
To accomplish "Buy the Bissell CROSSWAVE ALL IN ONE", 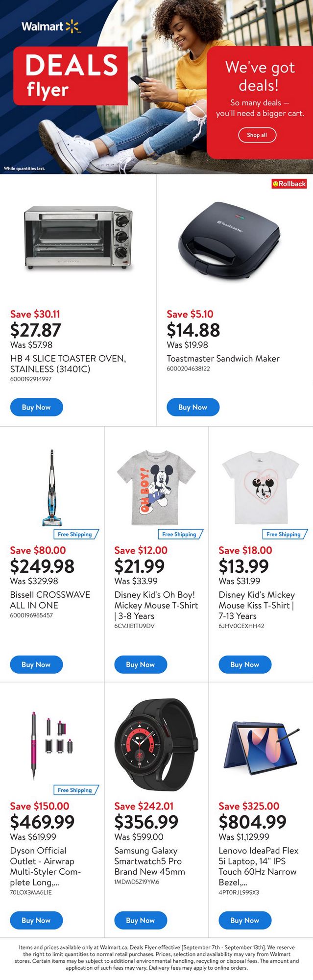I will pyautogui.click(x=36, y=664).
